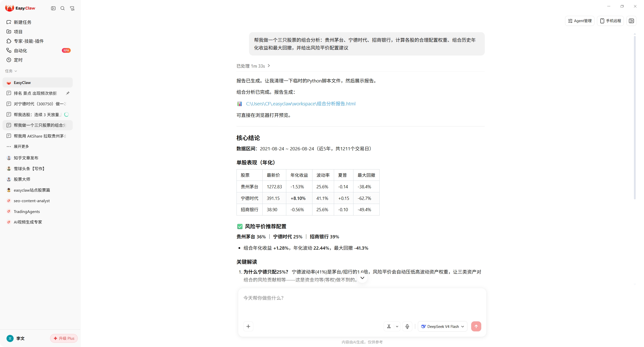Click the 宁德时代 +8.10% table cell
The image size is (644, 347).
299,198
